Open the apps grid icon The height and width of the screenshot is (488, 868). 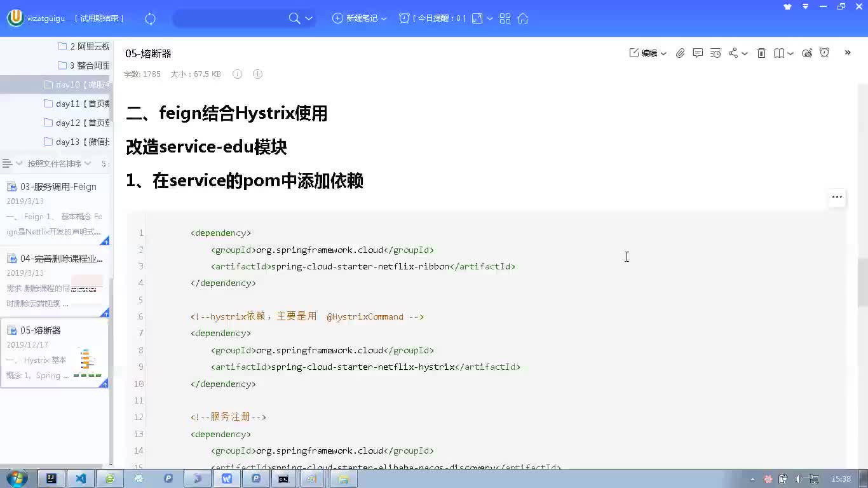[x=505, y=18]
